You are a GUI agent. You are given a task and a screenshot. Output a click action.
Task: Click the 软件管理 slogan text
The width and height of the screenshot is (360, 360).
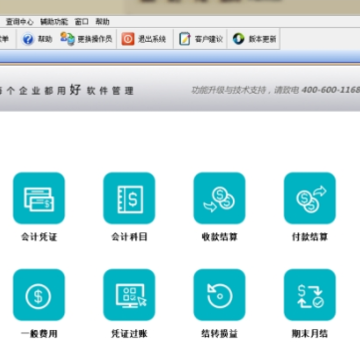(110, 91)
